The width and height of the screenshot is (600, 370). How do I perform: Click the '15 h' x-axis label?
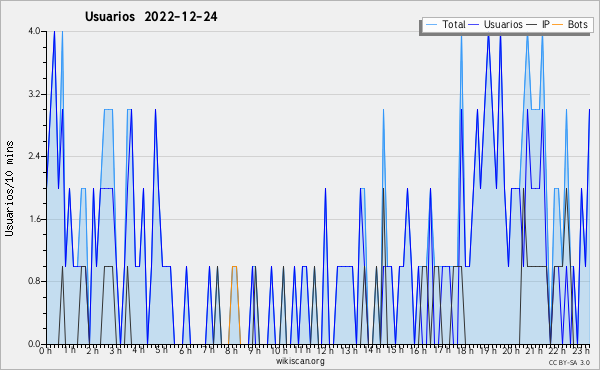[395, 350]
